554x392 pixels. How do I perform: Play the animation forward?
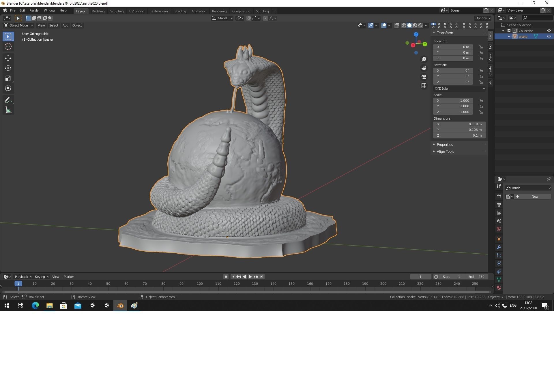tap(250, 277)
